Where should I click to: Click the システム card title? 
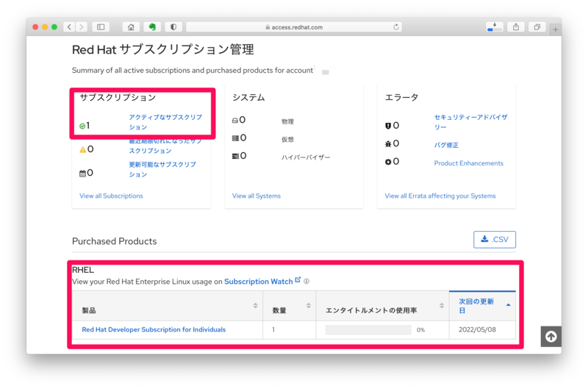[248, 98]
